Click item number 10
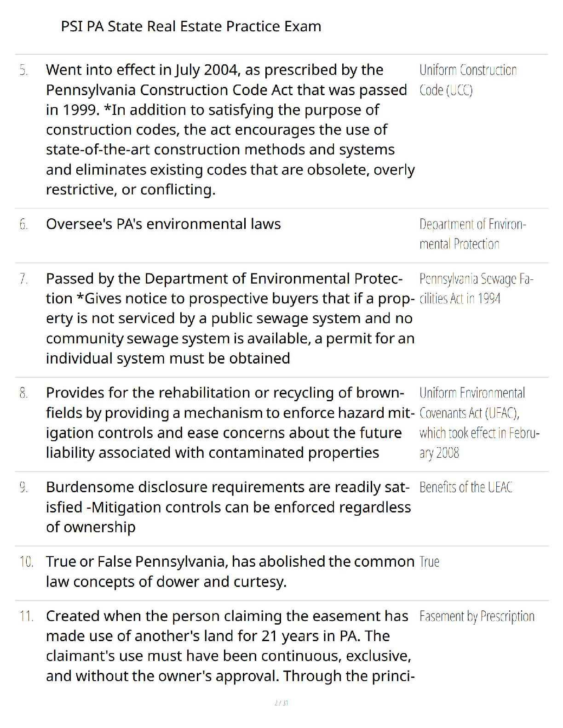563x728 pixels. [x=26, y=562]
